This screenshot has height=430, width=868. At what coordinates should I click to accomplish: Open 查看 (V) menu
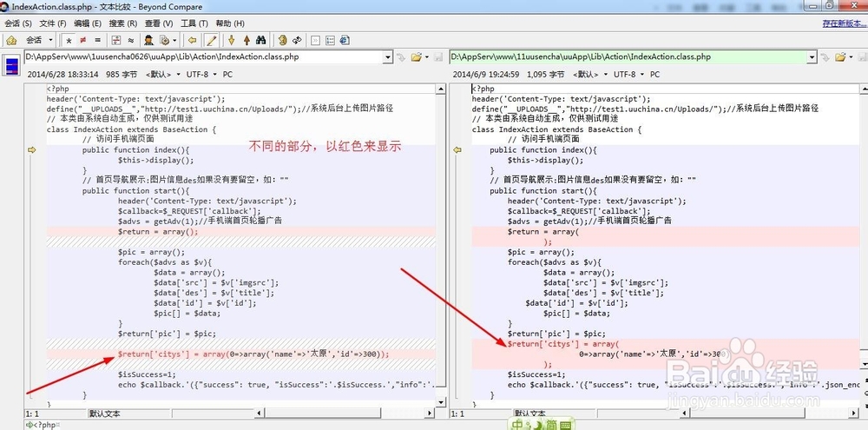tap(159, 23)
